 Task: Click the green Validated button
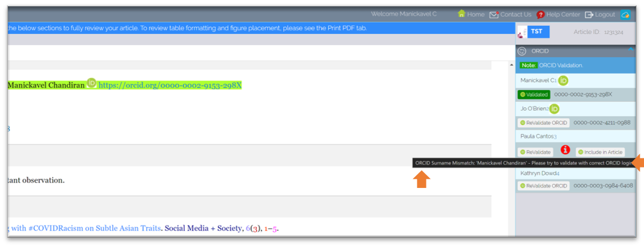pyautogui.click(x=534, y=95)
